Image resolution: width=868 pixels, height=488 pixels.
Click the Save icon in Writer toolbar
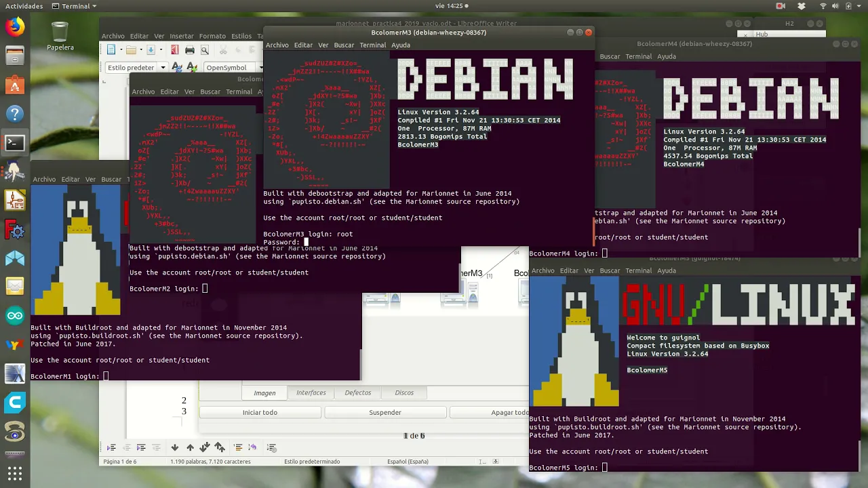click(x=151, y=49)
